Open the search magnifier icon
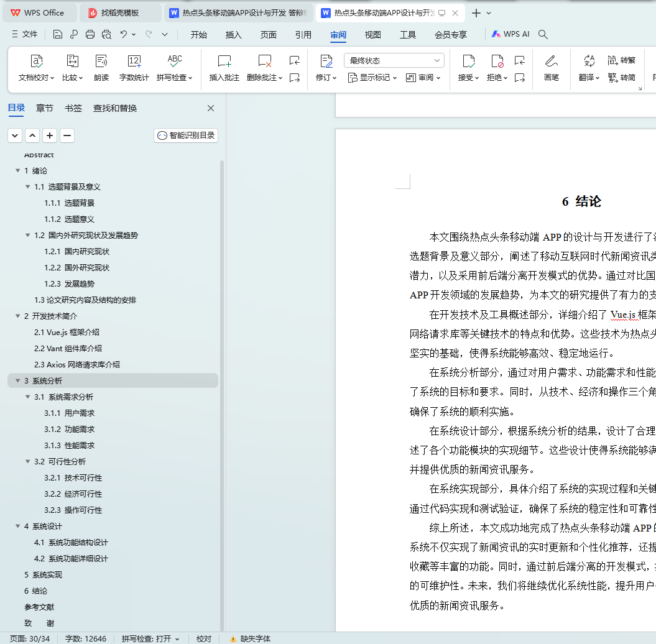This screenshot has width=656, height=644. click(543, 34)
